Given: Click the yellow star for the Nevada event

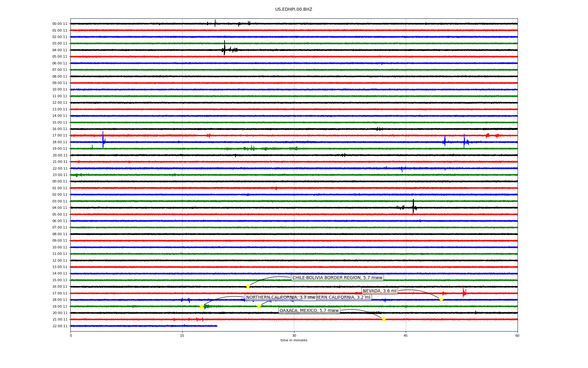Looking at the screenshot, I should (441, 300).
